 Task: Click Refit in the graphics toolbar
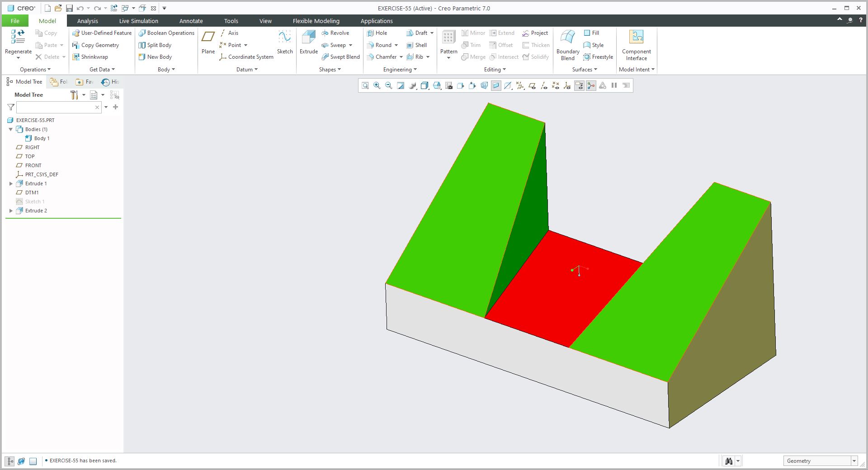365,85
